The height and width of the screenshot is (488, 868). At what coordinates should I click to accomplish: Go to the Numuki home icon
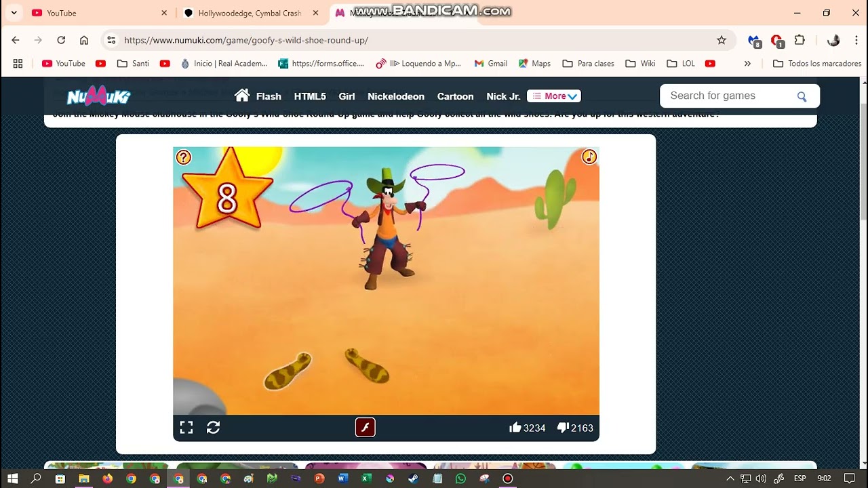click(242, 95)
